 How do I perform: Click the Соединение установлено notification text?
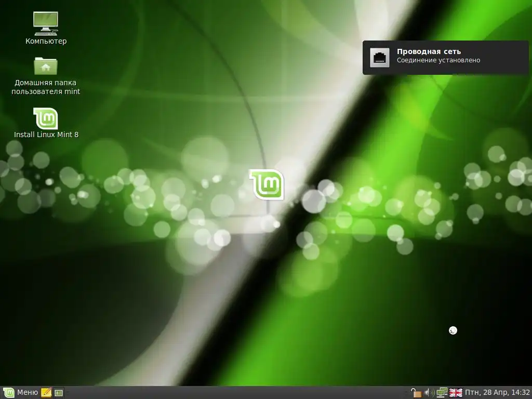[x=438, y=60]
